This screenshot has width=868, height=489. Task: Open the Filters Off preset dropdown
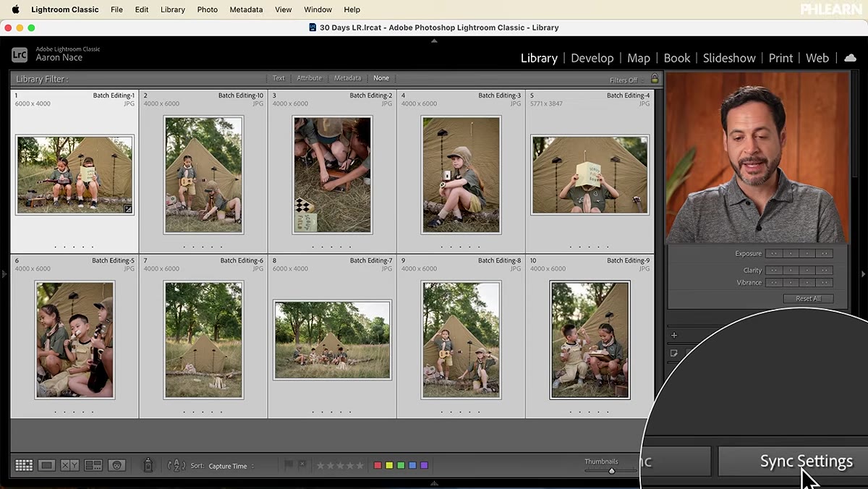pos(626,80)
